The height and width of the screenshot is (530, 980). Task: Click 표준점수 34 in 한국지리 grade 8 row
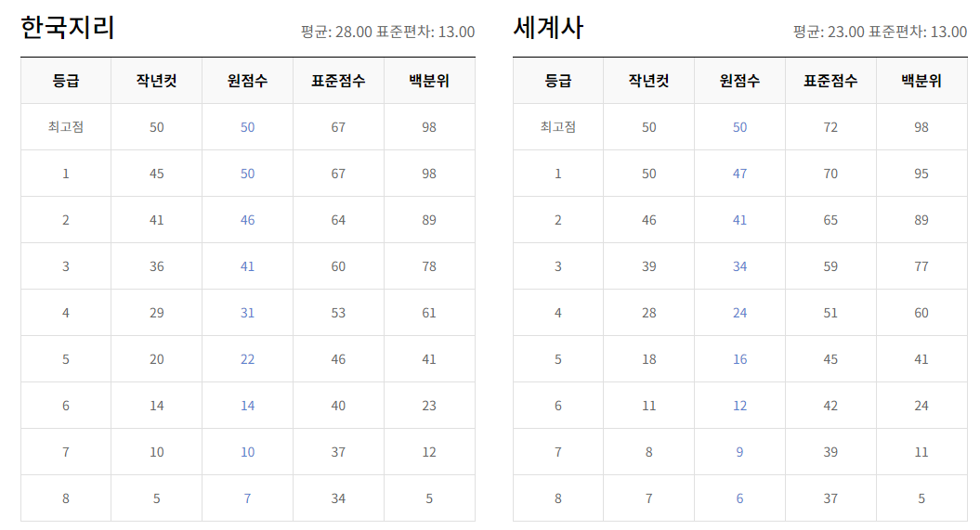point(338,498)
